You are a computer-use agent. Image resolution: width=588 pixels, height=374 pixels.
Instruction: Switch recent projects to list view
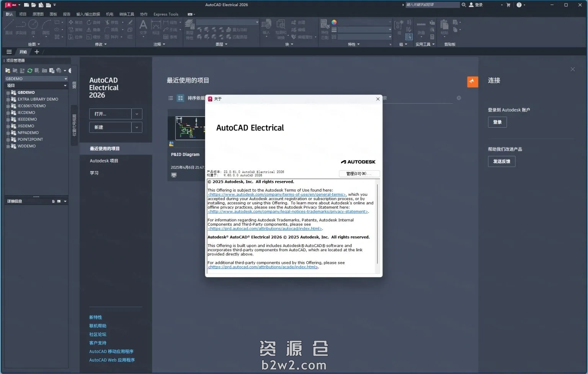pyautogui.click(x=171, y=98)
